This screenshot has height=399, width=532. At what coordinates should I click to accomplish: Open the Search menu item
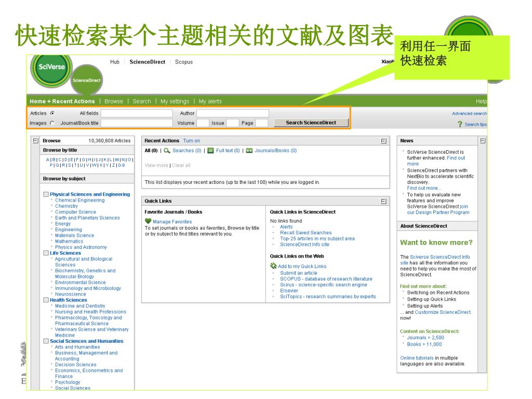[142, 101]
